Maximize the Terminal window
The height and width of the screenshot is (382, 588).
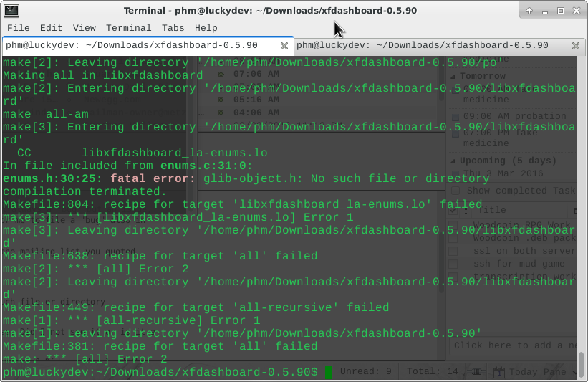(x=561, y=11)
